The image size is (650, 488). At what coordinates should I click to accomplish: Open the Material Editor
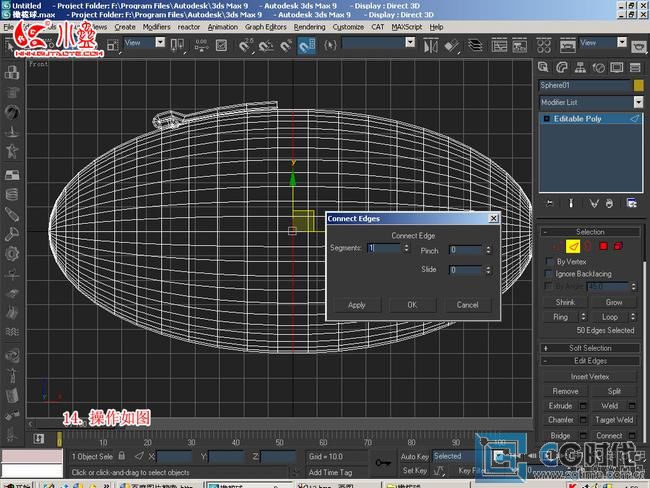click(543, 45)
